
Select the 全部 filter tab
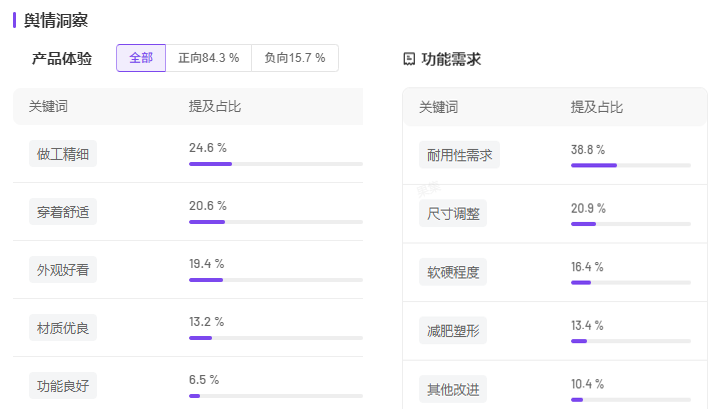141,58
